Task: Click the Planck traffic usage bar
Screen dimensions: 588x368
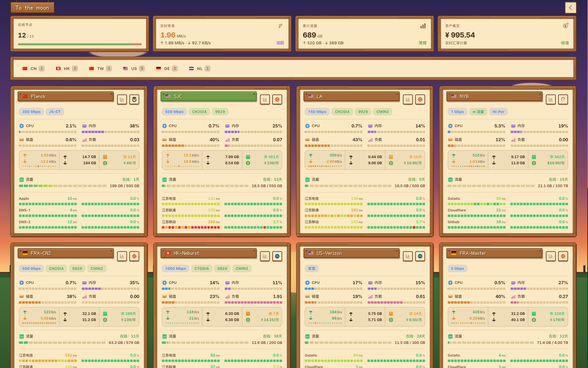Action: (x=63, y=186)
